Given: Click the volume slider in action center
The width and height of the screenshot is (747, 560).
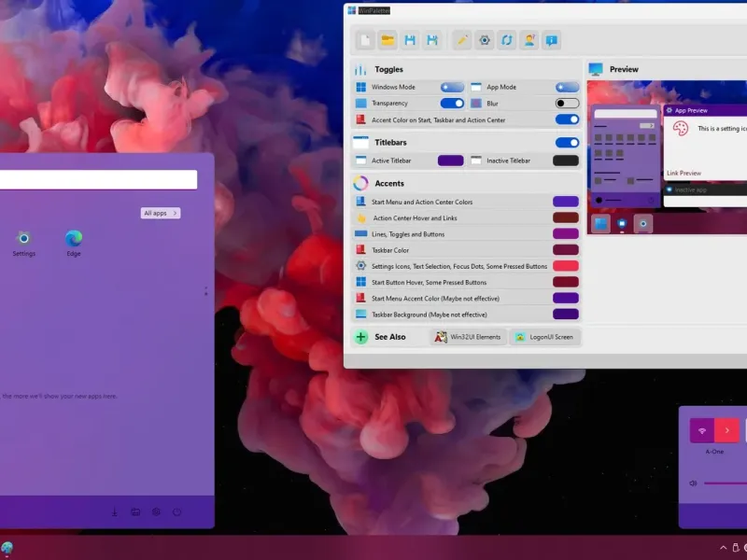Looking at the screenshot, I should click(726, 483).
